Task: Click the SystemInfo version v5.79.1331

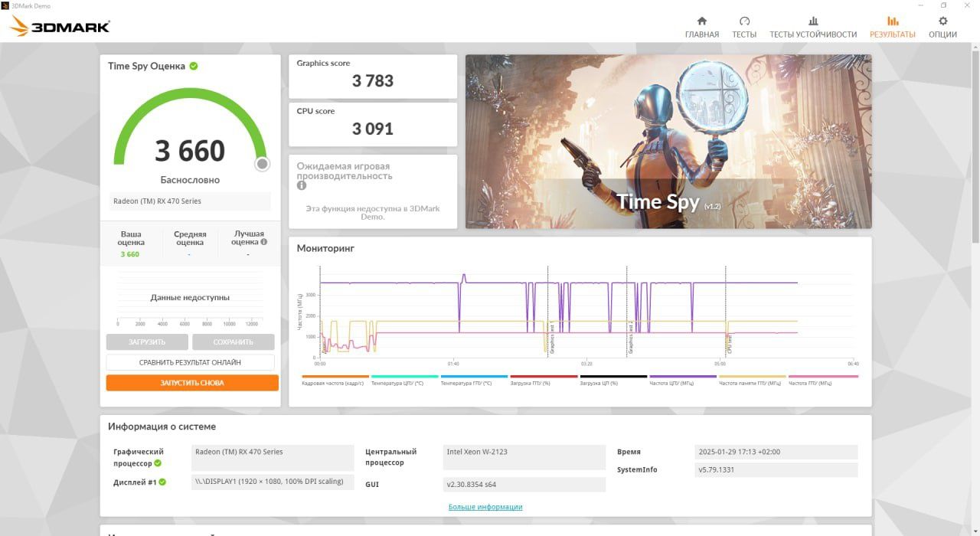Action: pyautogui.click(x=776, y=469)
